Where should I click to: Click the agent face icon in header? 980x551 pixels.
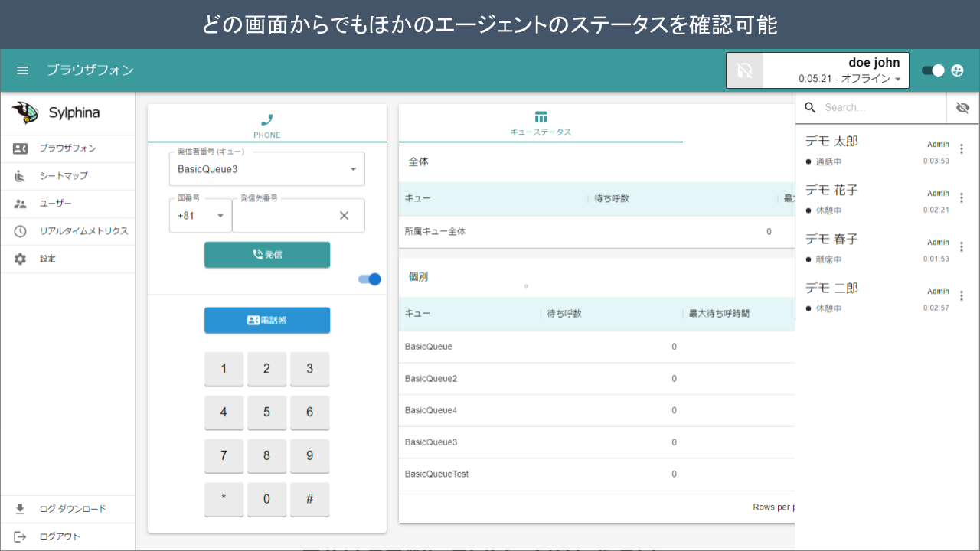tap(957, 70)
